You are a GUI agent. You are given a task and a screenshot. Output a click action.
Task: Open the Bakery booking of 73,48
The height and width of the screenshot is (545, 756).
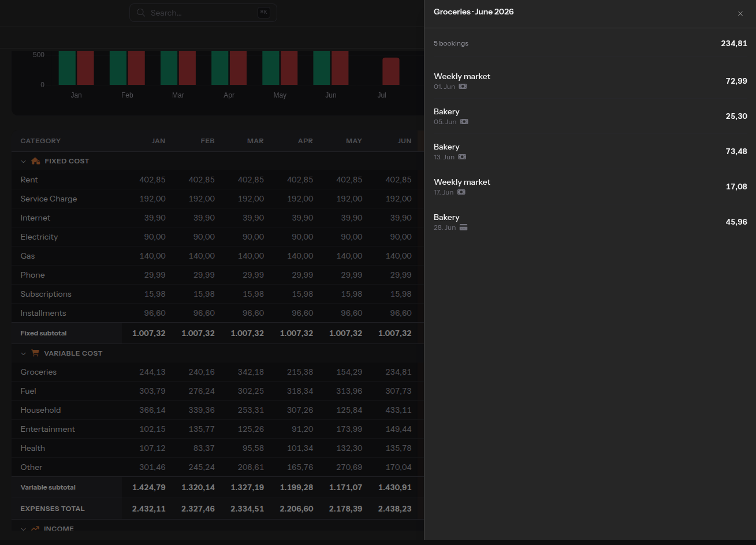pos(590,151)
